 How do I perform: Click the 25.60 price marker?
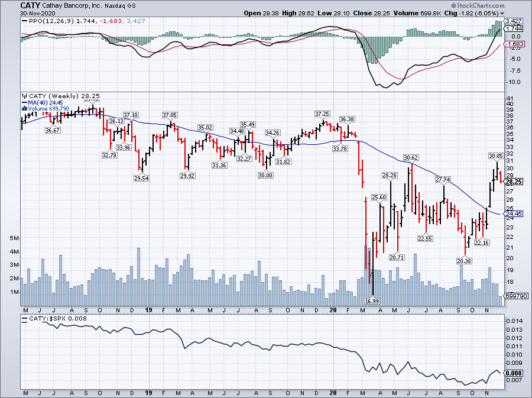(379, 197)
